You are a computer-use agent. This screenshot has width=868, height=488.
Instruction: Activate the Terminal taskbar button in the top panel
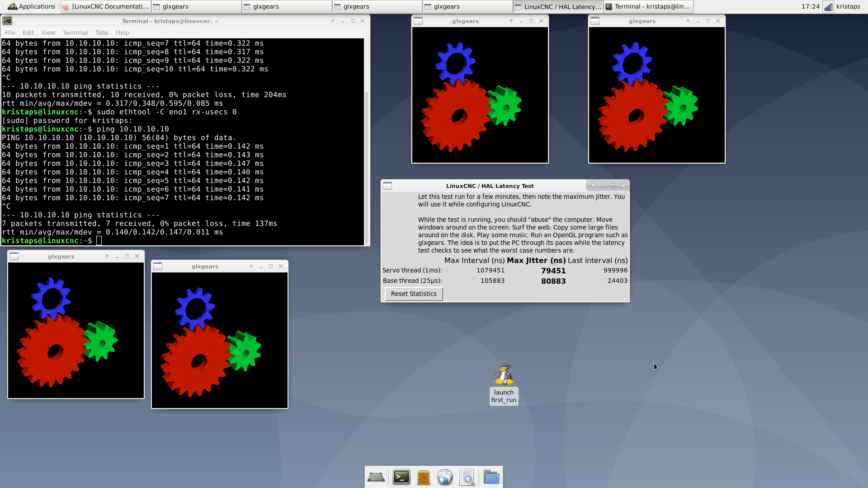coord(648,6)
